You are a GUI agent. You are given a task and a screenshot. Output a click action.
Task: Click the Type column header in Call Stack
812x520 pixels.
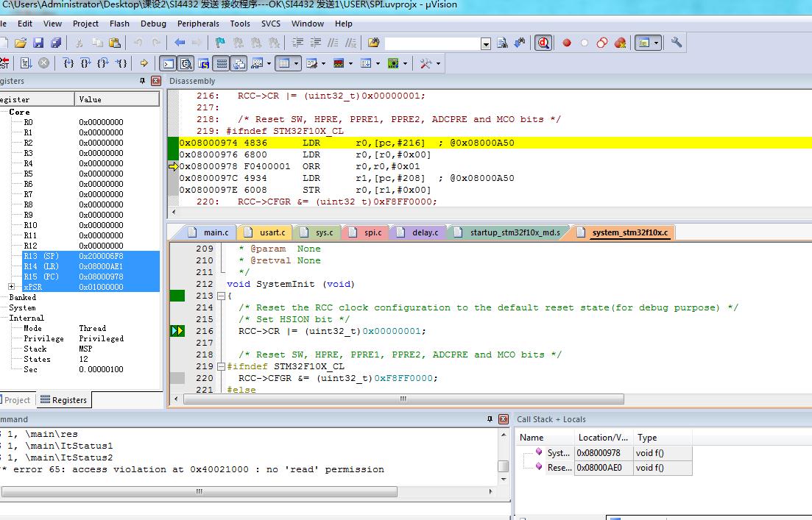663,438
